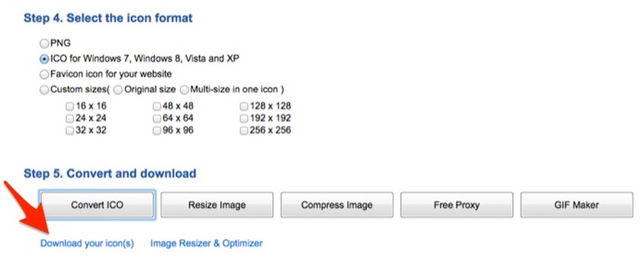Tick the 64 x 64 size box
The image size is (644, 272).
(157, 119)
